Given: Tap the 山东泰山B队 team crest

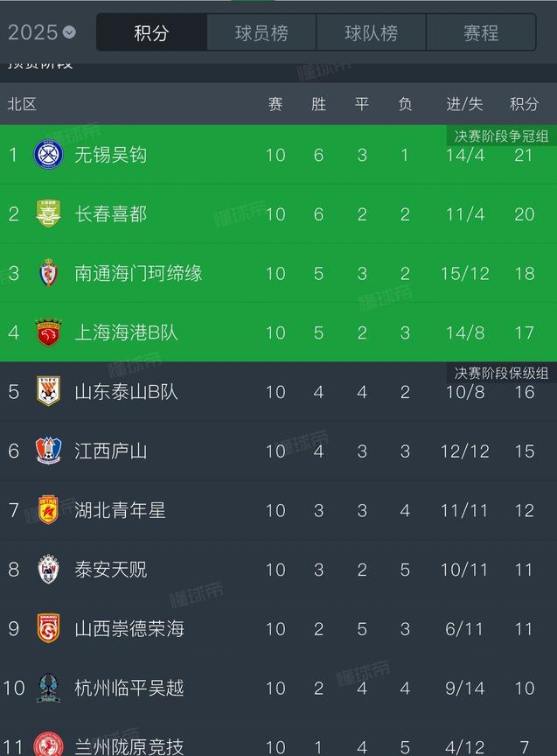Looking at the screenshot, I should click(48, 391).
